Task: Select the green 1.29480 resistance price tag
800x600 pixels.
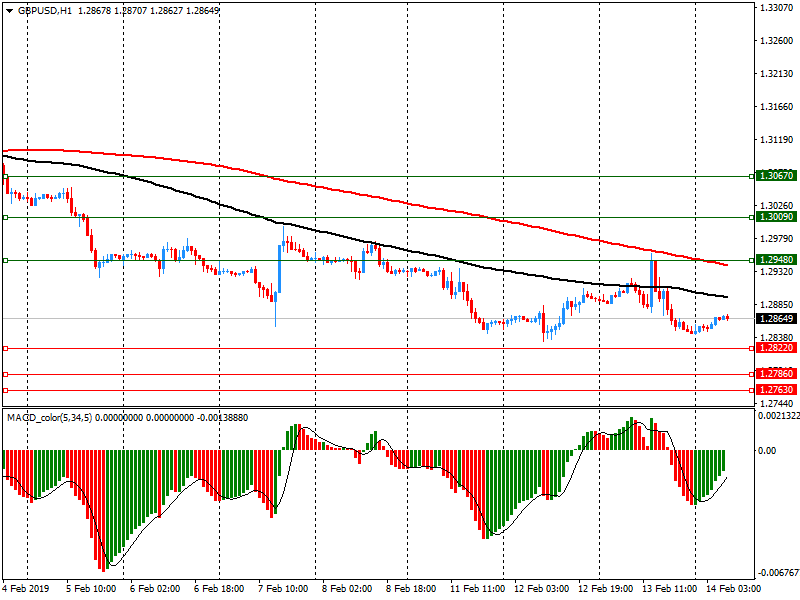Action: 776,260
